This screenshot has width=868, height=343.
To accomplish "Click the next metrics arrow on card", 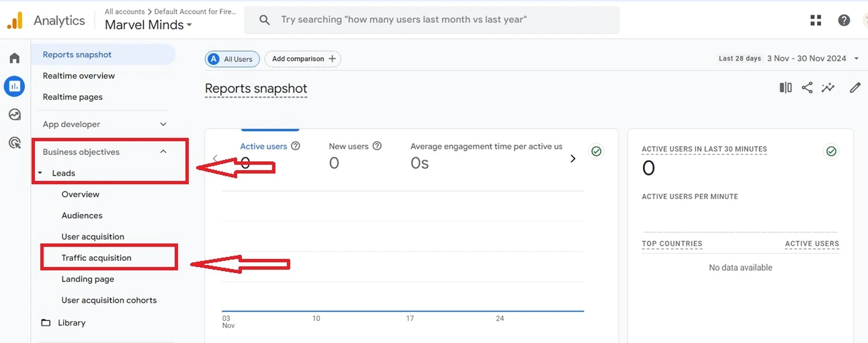I will 572,159.
